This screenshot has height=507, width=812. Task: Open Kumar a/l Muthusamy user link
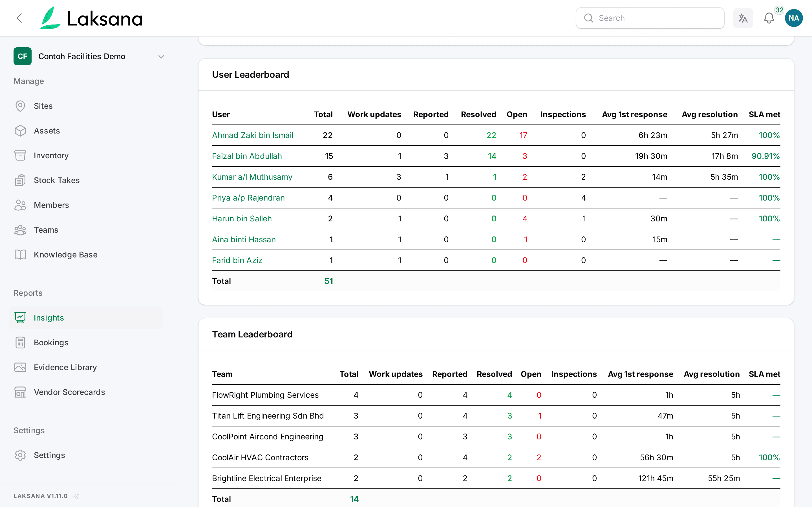click(252, 177)
